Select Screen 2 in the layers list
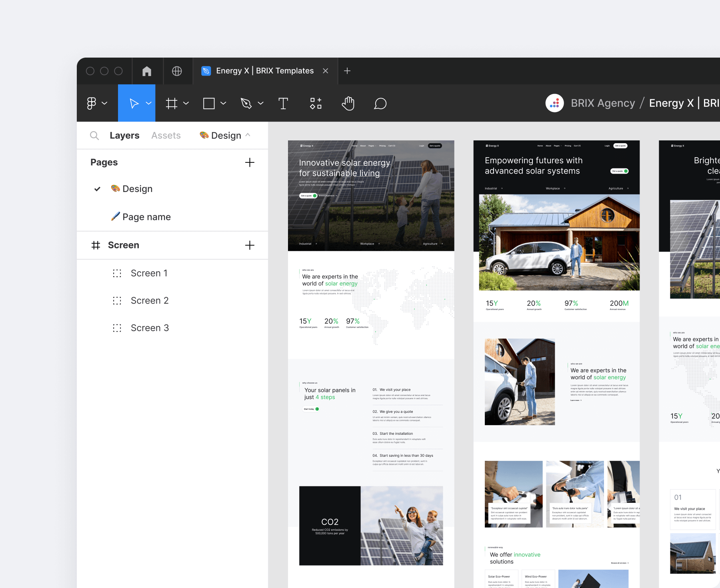The height and width of the screenshot is (588, 720). coord(150,300)
